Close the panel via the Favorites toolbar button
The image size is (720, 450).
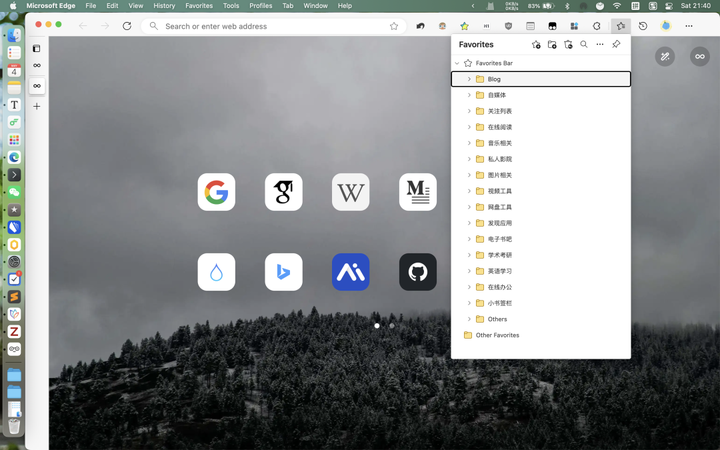[x=621, y=26]
